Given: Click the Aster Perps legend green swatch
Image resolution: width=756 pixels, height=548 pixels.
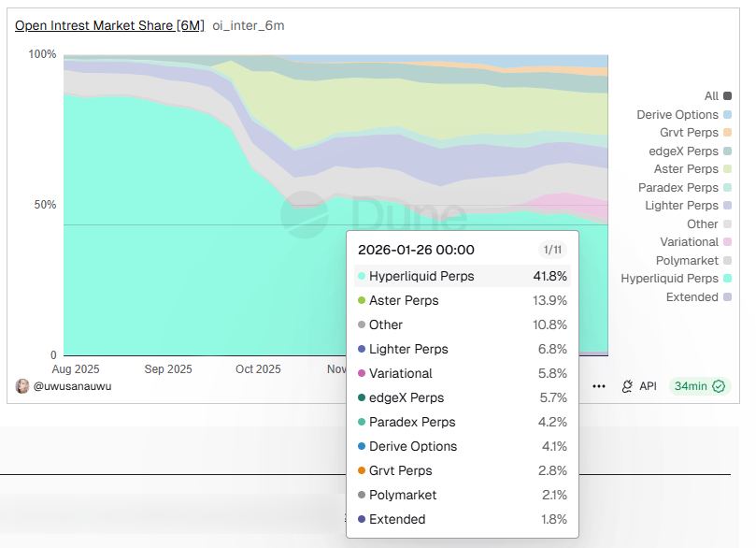Looking at the screenshot, I should 728,169.
